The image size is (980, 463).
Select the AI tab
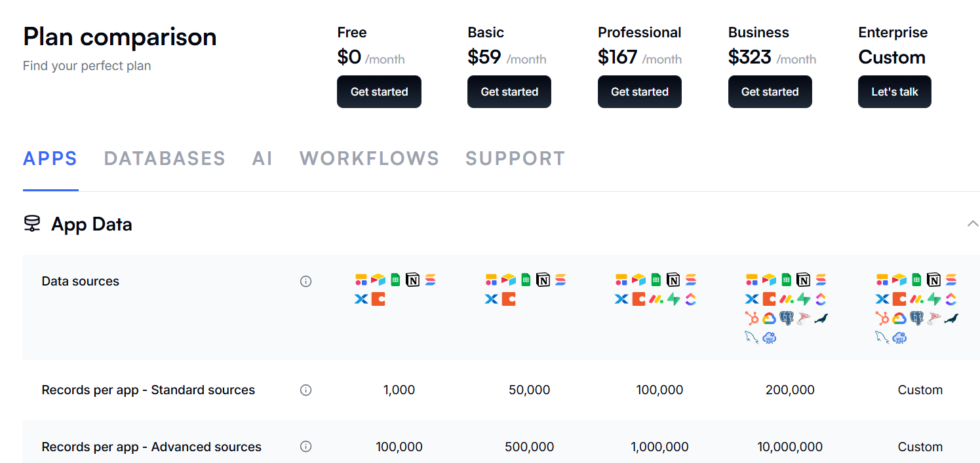point(262,158)
